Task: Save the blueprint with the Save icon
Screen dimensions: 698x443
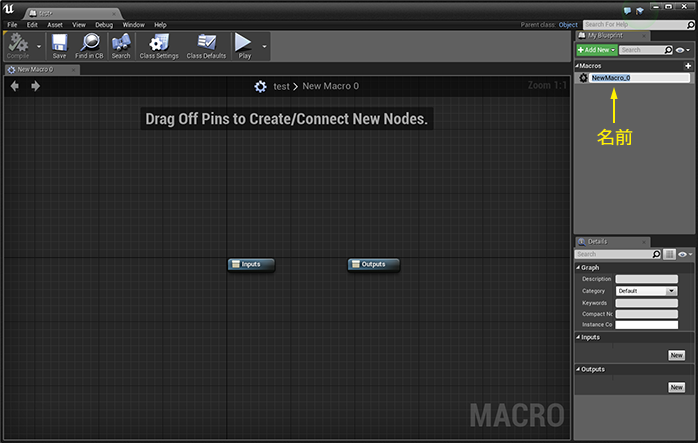Action: [x=59, y=46]
